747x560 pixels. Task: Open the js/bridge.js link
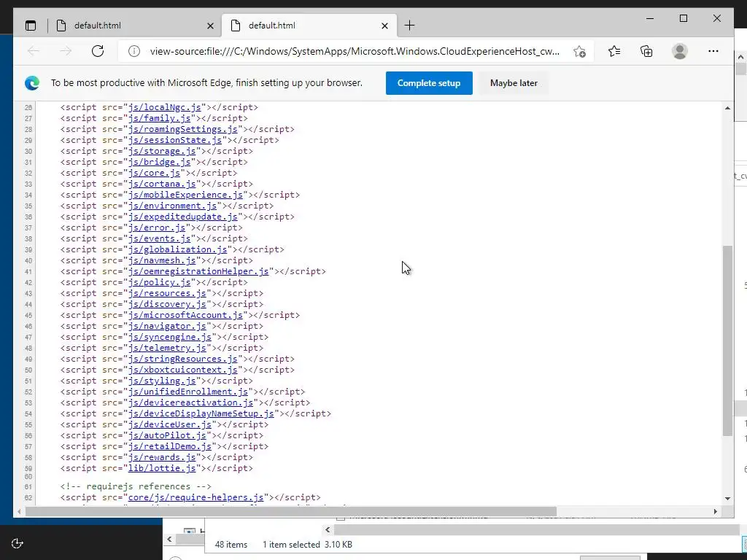pyautogui.click(x=159, y=162)
